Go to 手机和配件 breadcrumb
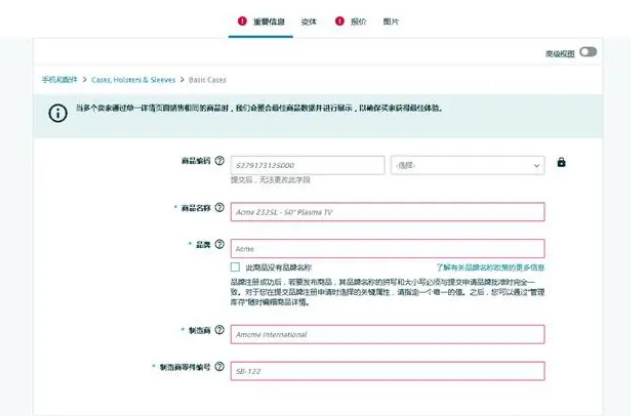Viewport: 631px width, 416px height. click(60, 80)
